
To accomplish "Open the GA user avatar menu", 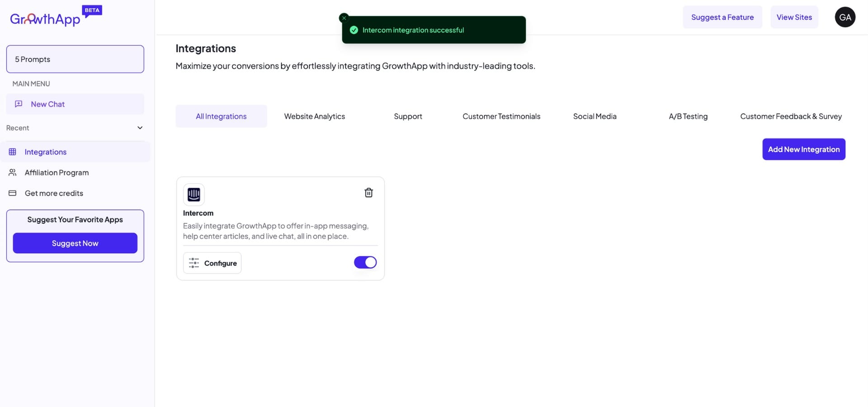I will click(845, 17).
